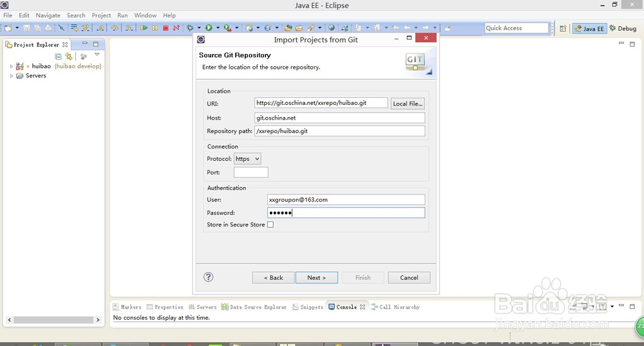This screenshot has width=644, height=346.
Task: Open the Debug launch dropdown arrow
Action: (199, 28)
